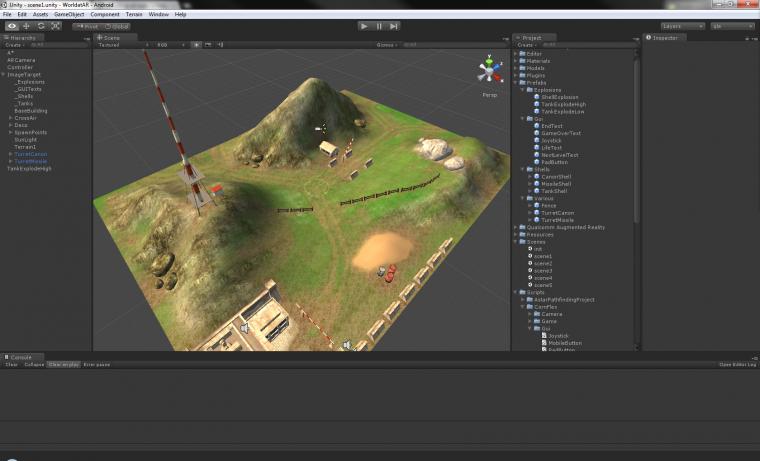Activate the view (hand/eye) tool
760x461 pixels.
(x=12, y=26)
